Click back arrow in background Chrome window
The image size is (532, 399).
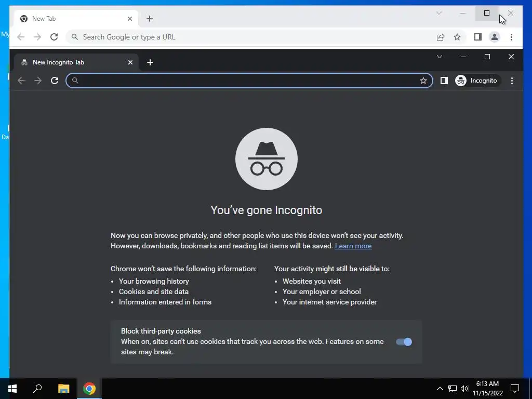click(21, 37)
